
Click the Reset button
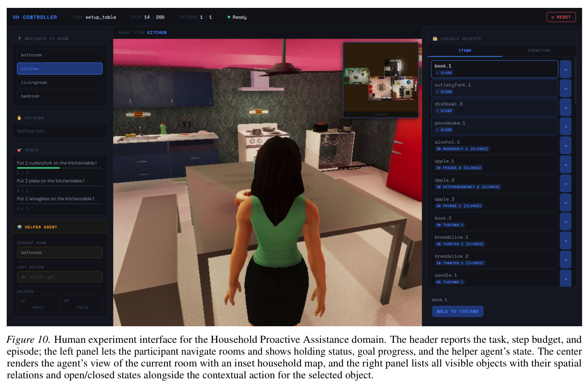pos(561,17)
